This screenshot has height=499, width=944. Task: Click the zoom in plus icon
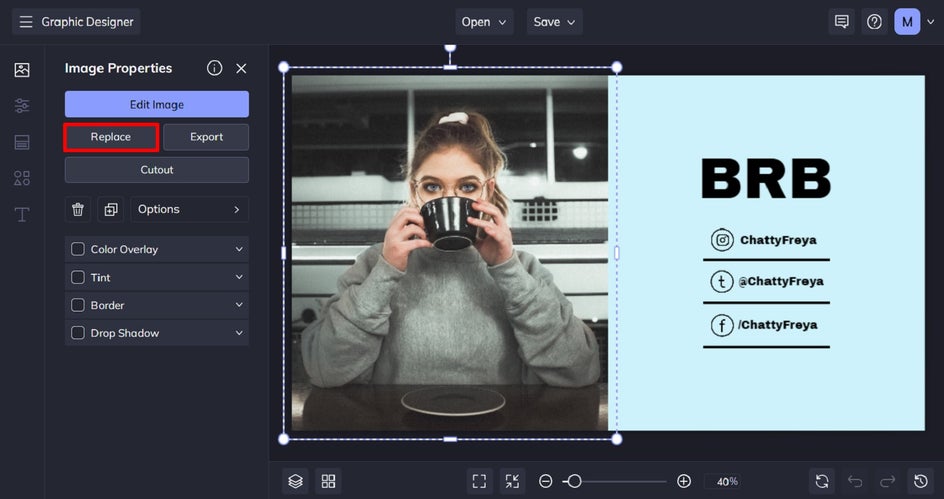pyautogui.click(x=684, y=481)
